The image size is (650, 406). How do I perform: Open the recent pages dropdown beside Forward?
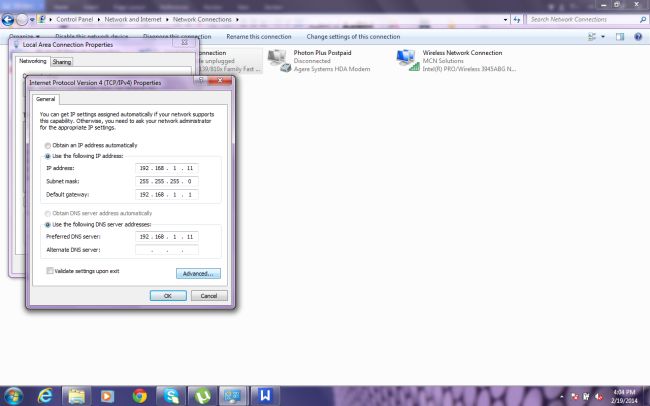(32, 19)
